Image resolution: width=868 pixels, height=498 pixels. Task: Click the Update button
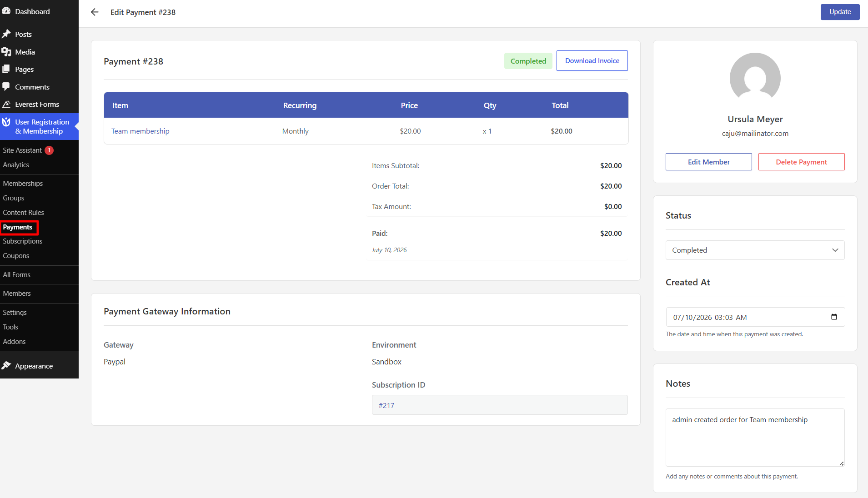[x=840, y=12]
